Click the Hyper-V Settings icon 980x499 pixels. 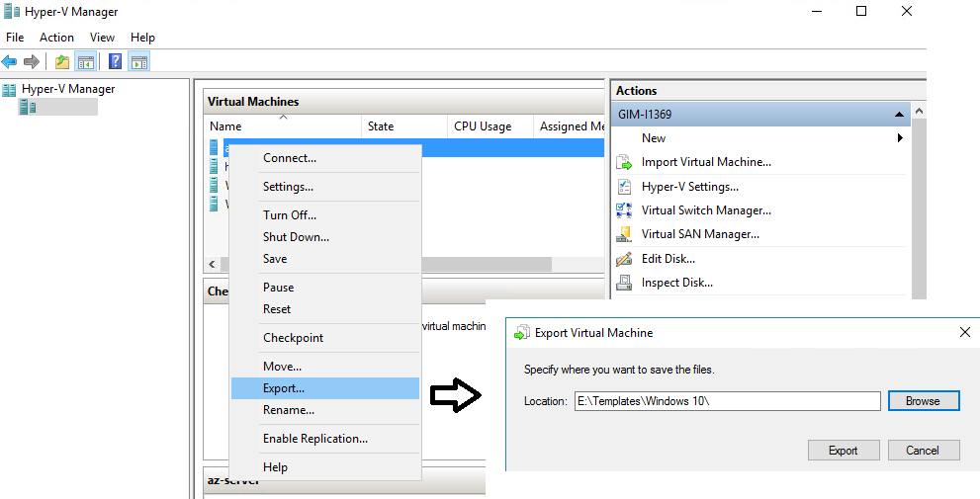[624, 187]
